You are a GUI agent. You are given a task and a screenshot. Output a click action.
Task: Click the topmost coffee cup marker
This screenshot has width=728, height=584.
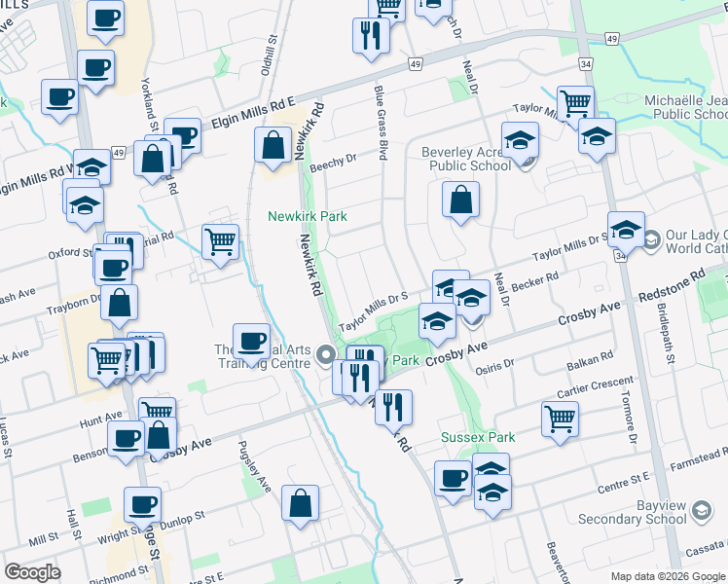click(x=106, y=21)
